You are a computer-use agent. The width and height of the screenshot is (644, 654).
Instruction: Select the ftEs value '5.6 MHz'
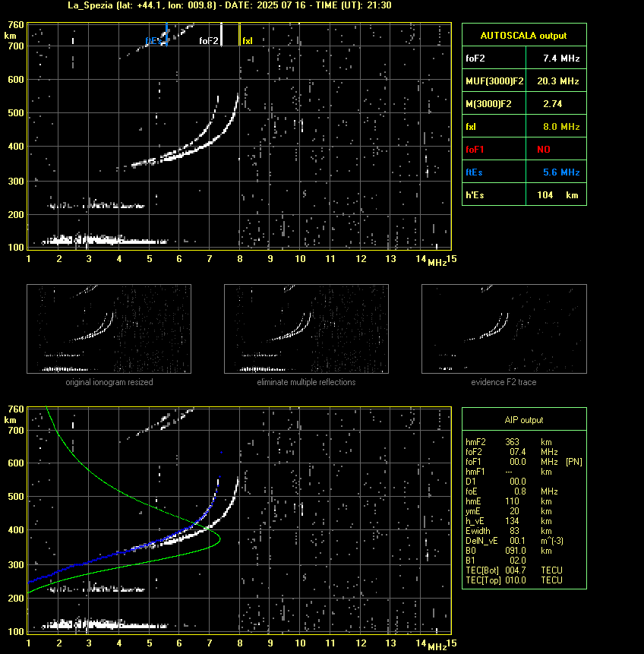click(561, 172)
